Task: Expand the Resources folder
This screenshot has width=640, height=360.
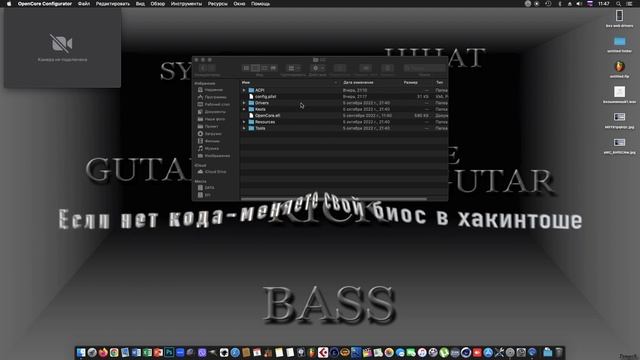Action: tap(244, 122)
